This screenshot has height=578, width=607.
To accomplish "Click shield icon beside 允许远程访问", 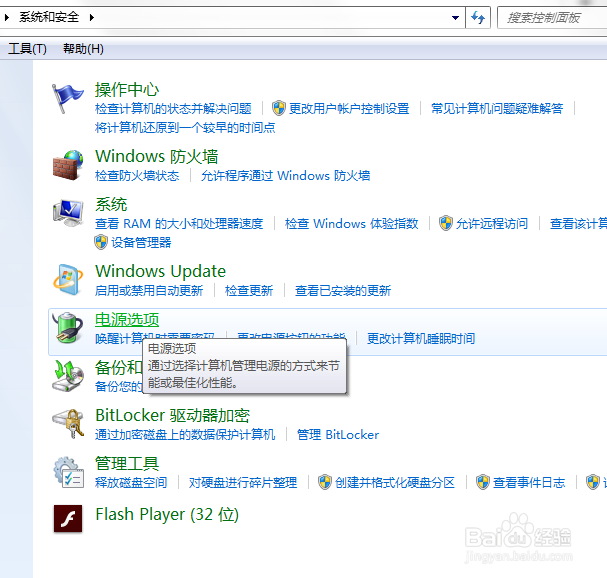I will point(446,223).
